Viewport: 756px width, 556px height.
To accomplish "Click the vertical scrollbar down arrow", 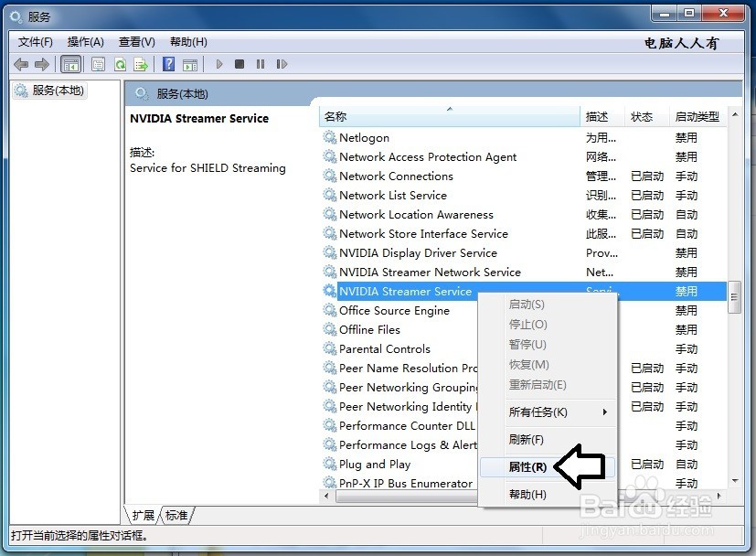I will tap(735, 481).
